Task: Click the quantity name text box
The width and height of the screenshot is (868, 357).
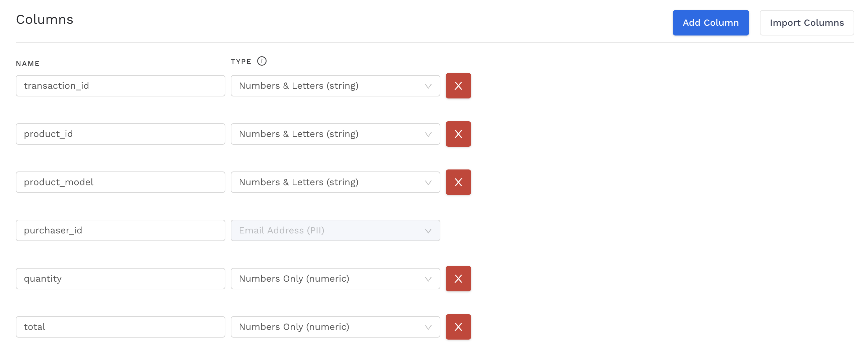Action: 120,278
